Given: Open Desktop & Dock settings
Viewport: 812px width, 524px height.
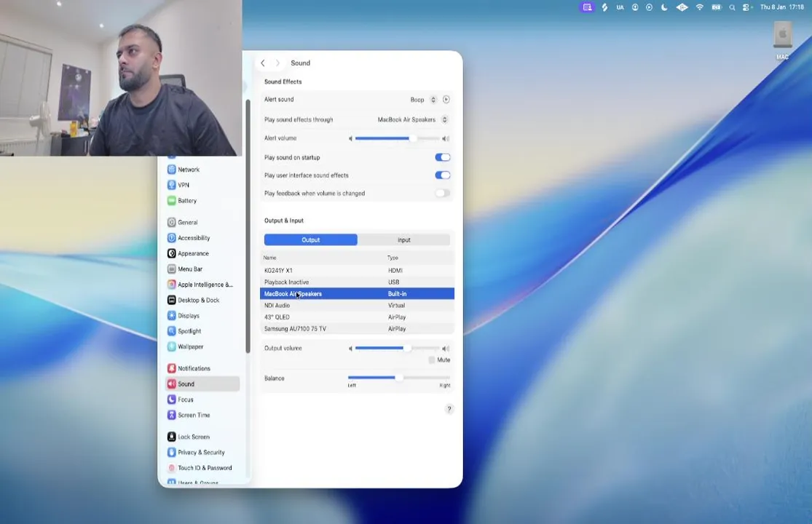Looking at the screenshot, I should (194, 300).
